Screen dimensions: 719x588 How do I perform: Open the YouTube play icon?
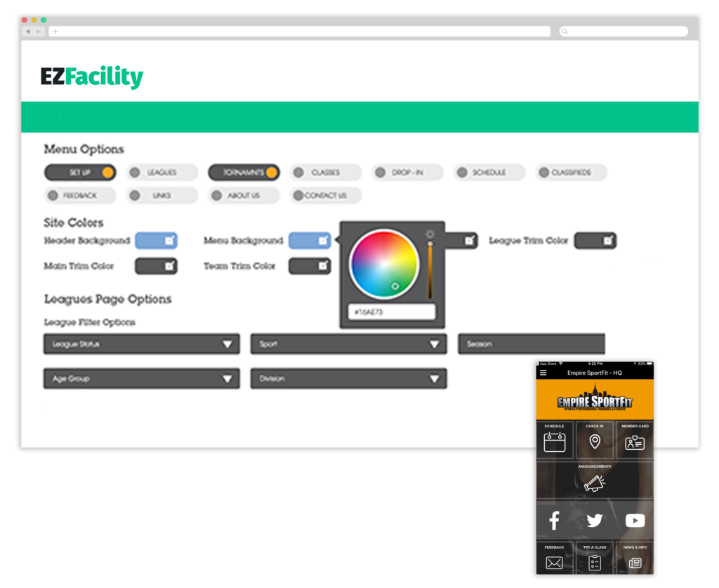(x=635, y=521)
